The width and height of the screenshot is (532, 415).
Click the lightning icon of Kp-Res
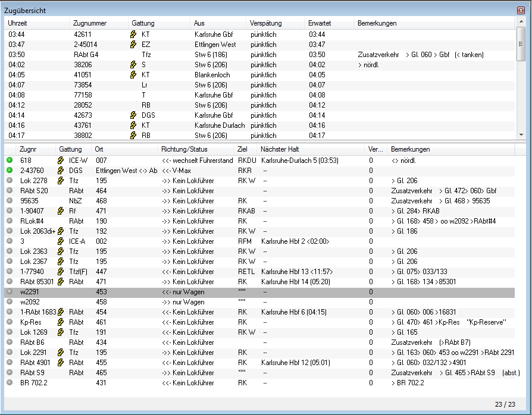(61, 322)
